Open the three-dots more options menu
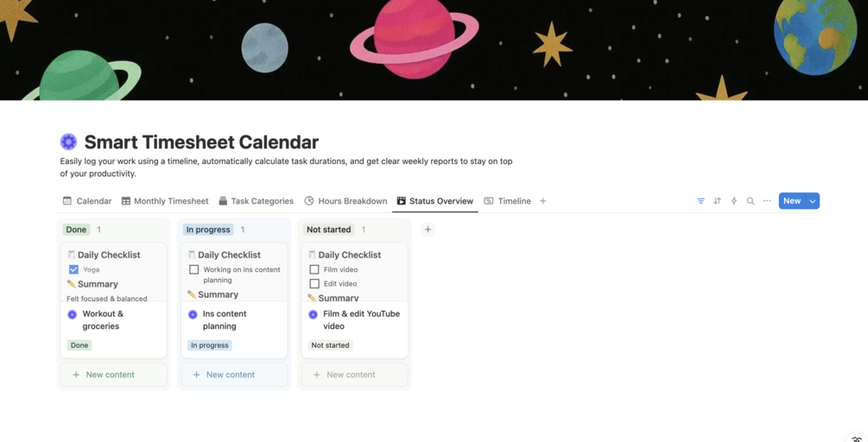Viewport: 868px width, 442px height. [x=767, y=201]
